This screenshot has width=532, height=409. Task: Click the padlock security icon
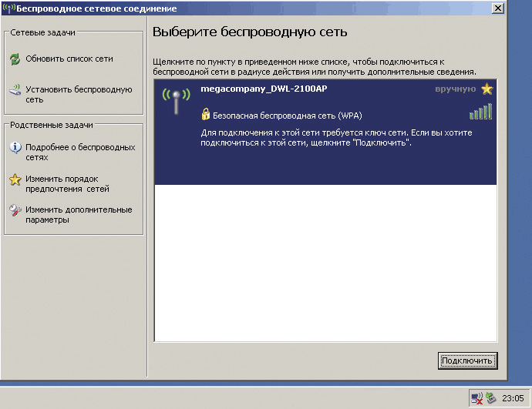coord(205,114)
